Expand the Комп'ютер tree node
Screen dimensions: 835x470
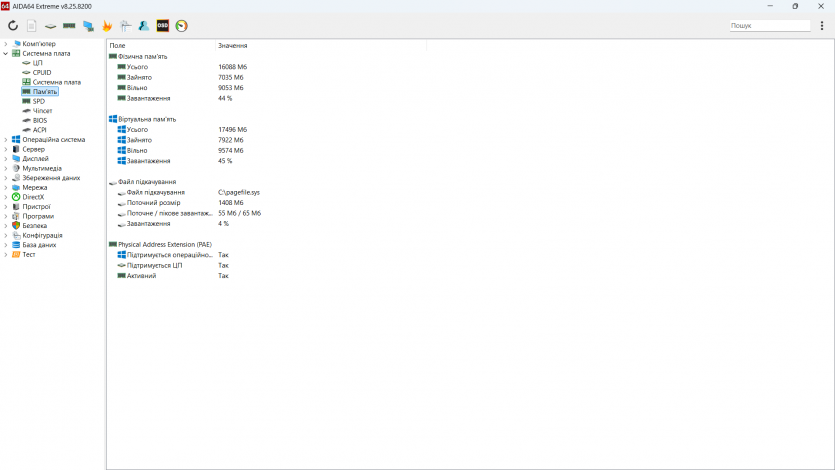(5, 44)
